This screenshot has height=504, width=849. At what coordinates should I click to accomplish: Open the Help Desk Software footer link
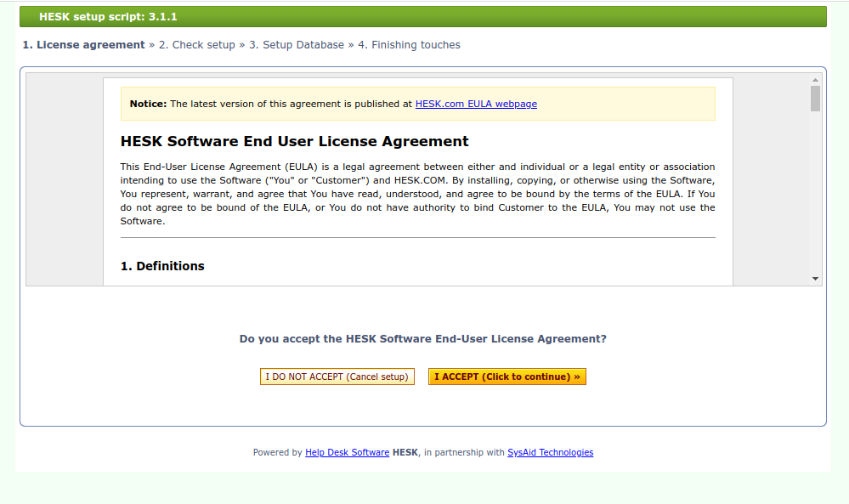[347, 452]
